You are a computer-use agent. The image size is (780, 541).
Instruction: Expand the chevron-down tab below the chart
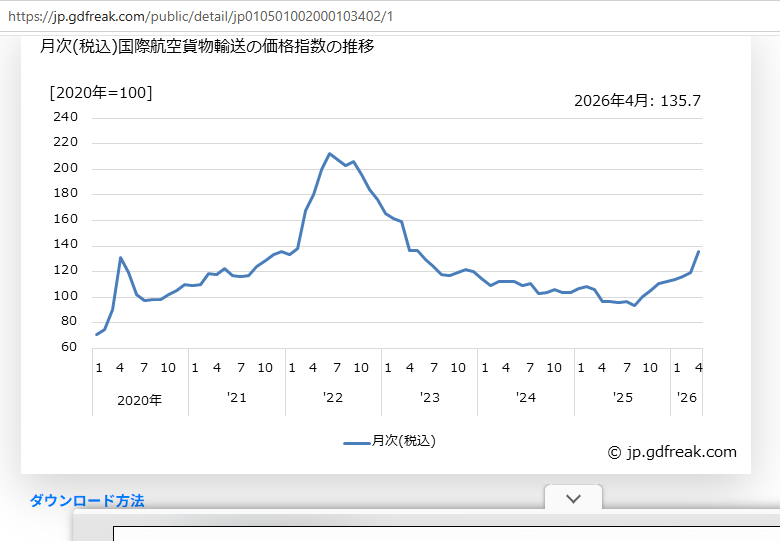(574, 498)
